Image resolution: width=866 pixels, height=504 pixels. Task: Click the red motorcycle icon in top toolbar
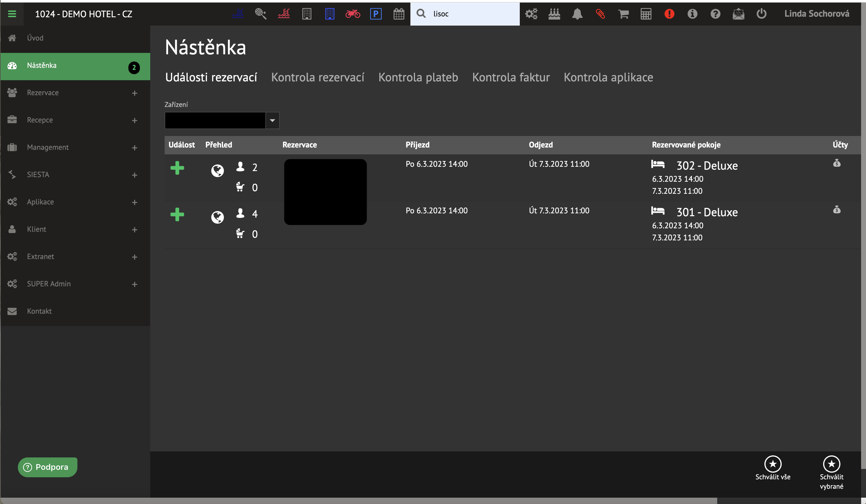353,14
